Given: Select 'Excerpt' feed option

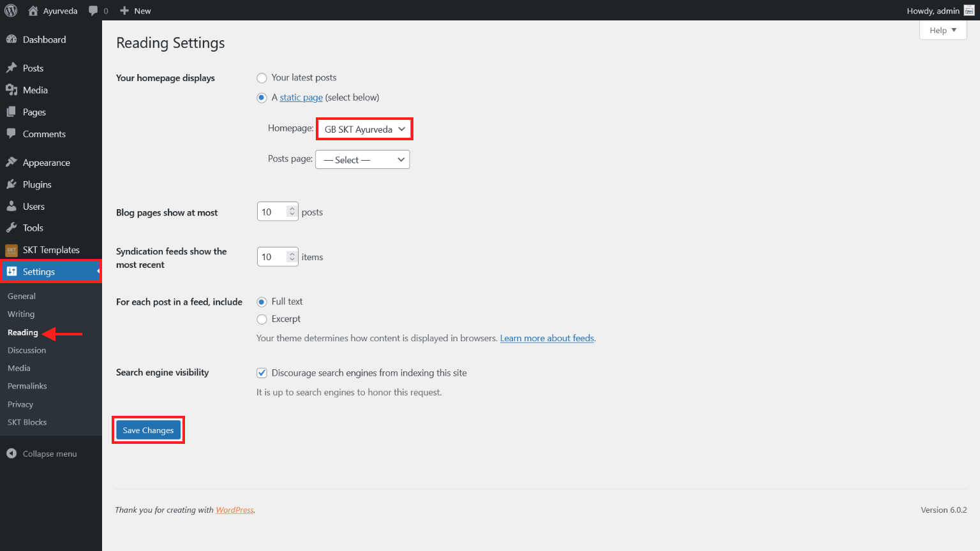Looking at the screenshot, I should point(262,320).
